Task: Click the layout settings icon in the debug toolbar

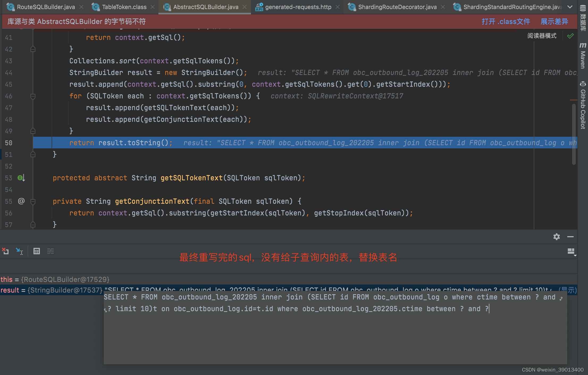Action: click(571, 251)
